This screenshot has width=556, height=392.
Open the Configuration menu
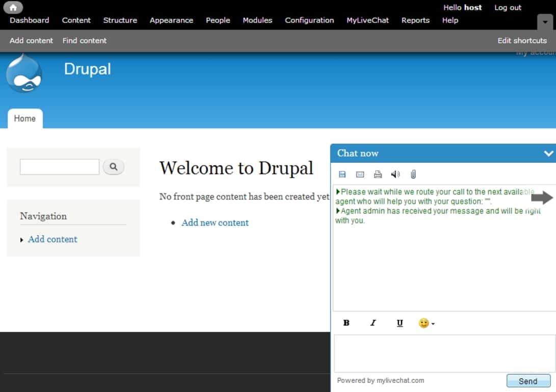pos(309,20)
